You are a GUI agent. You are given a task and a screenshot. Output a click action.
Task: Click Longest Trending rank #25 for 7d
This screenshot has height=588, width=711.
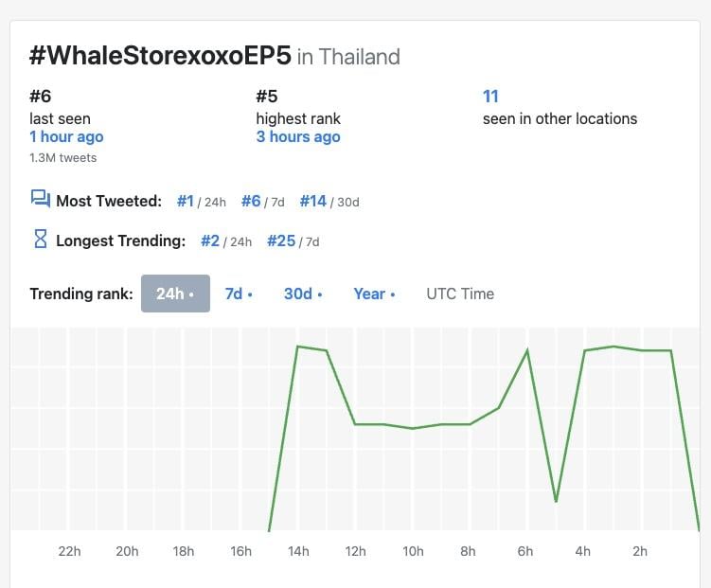(x=281, y=241)
